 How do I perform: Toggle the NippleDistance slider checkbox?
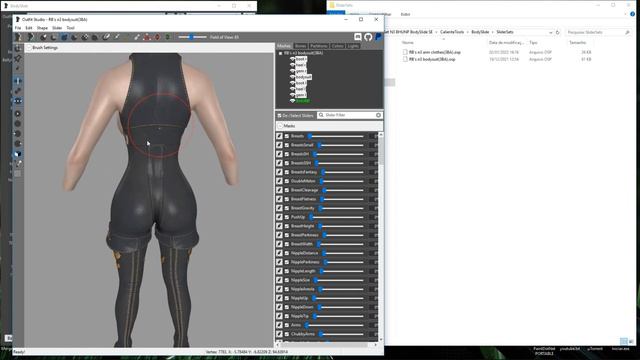pos(287,253)
